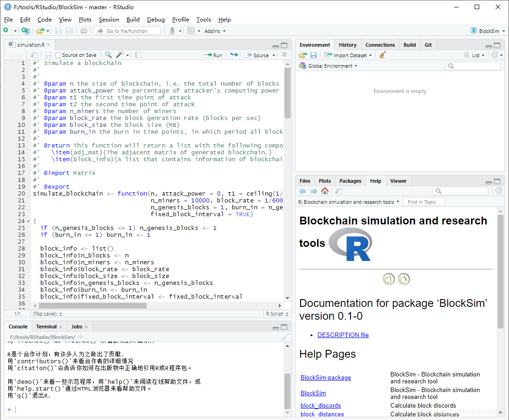Screen dimensions: 509x420
Task: Click the Refresh environment icon
Action: pos(494,55)
